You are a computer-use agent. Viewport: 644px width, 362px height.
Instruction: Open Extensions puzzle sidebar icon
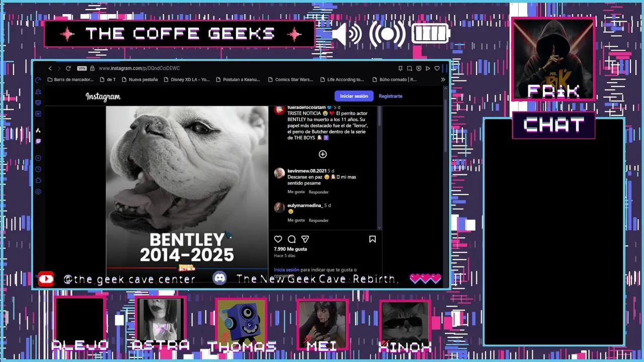[x=38, y=180]
